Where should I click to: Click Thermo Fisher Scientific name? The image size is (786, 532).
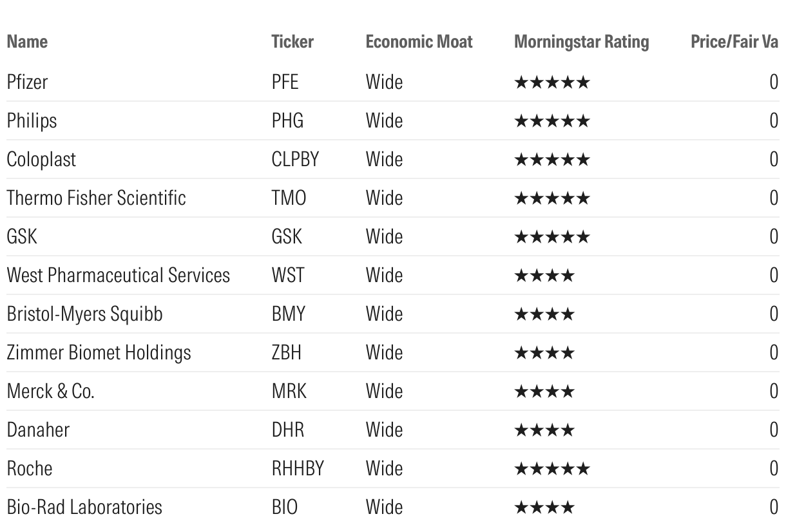96,198
